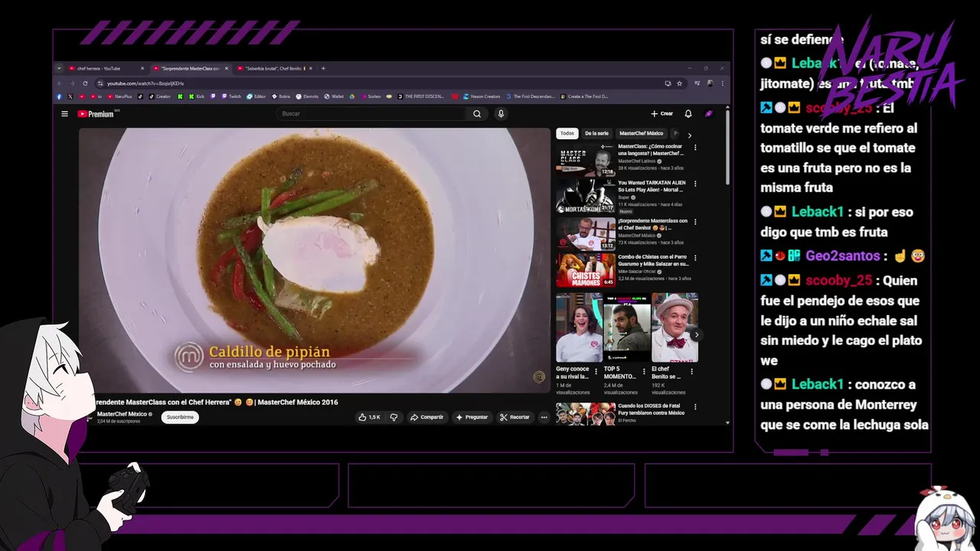Open the Masterclass con el Chef Benito thumbnail

tap(586, 233)
